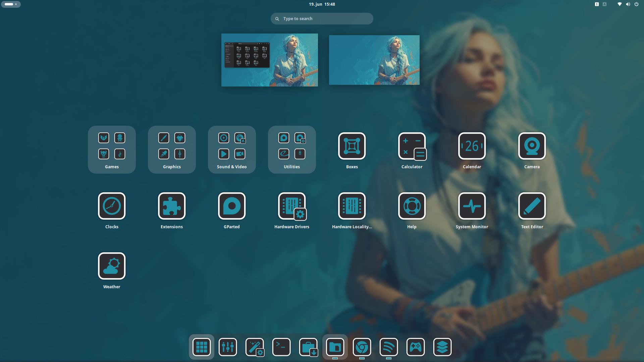Open the Text Editor app
Viewport: 644px width, 362px height.
tap(532, 206)
